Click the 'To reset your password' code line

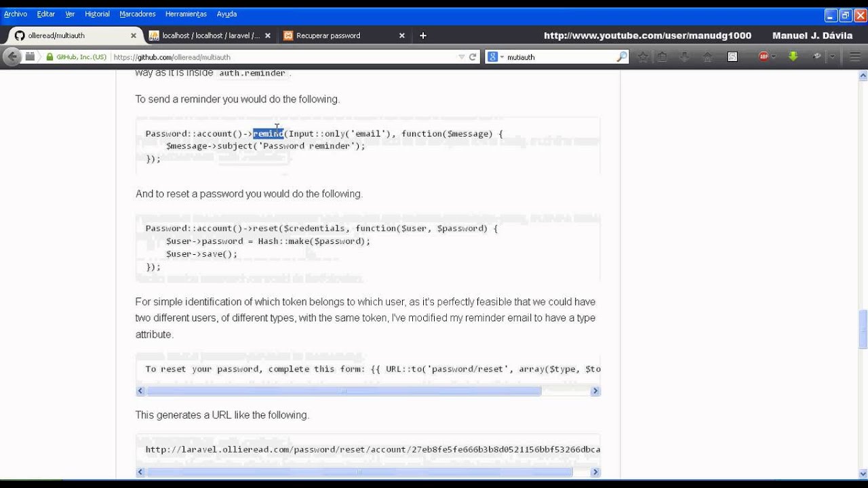coord(372,369)
